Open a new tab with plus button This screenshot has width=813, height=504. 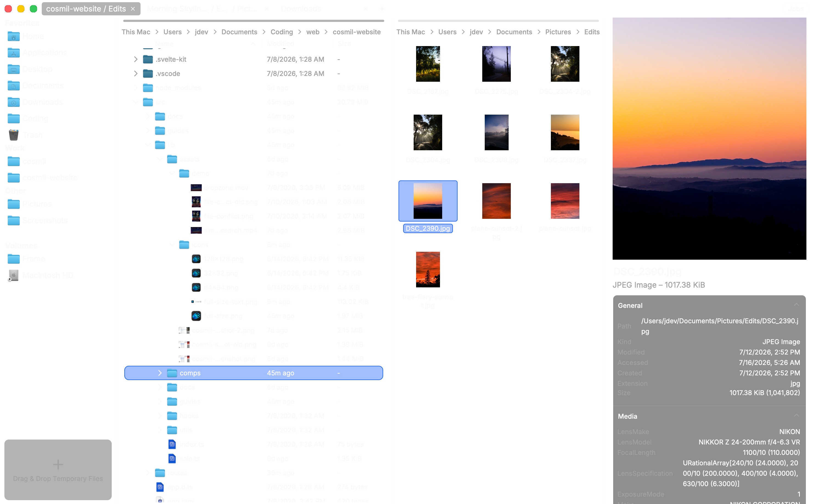[382, 9]
